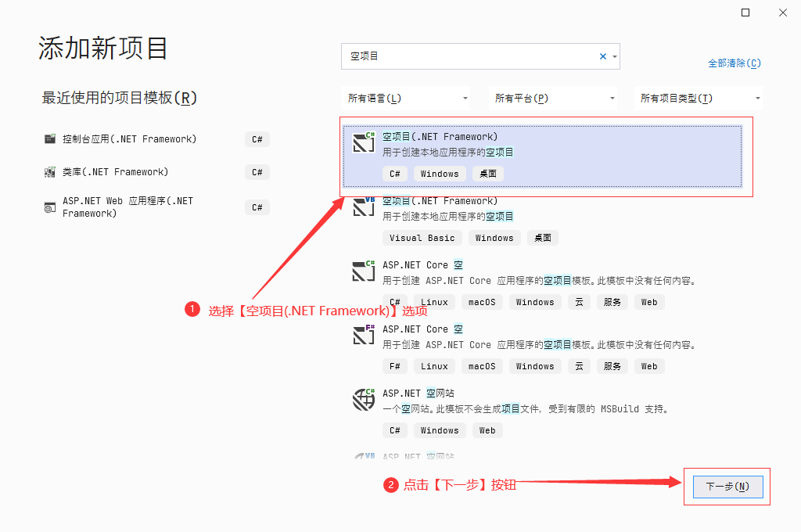Click Linux tag in F# ASP.NET Core row
This screenshot has height=532, width=801.
click(434, 366)
